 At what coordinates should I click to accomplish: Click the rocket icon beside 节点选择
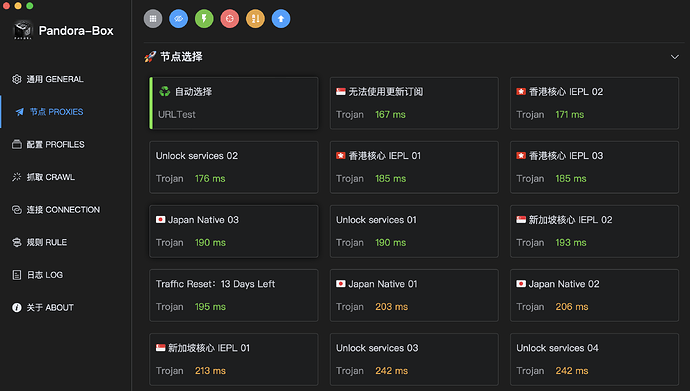150,57
